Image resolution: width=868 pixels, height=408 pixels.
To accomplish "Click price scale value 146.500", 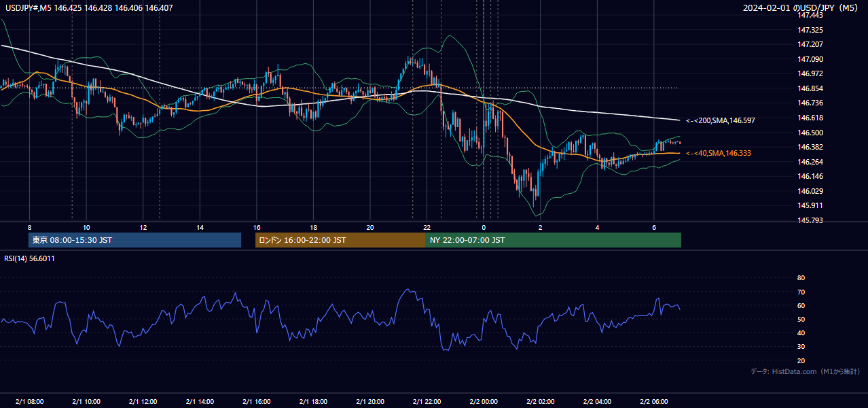I will [x=810, y=133].
